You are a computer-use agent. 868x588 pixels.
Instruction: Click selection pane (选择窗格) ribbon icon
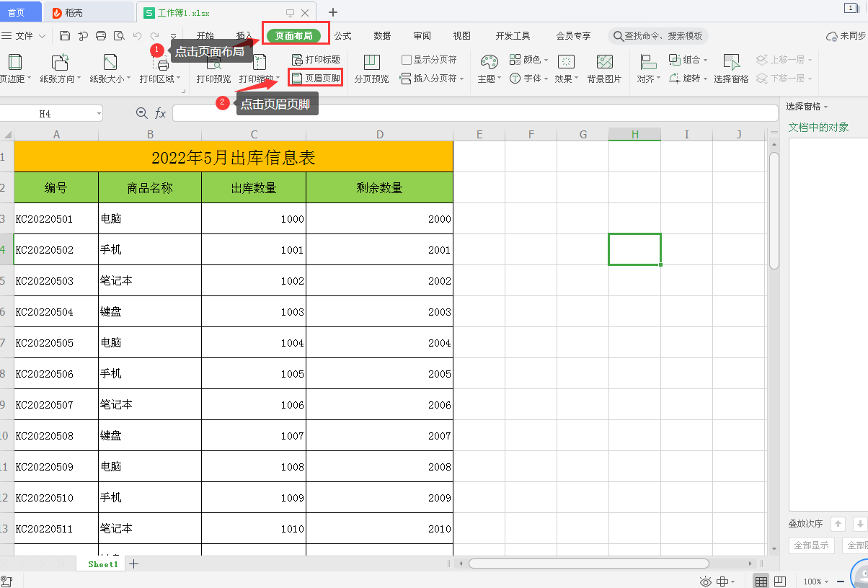pos(731,63)
